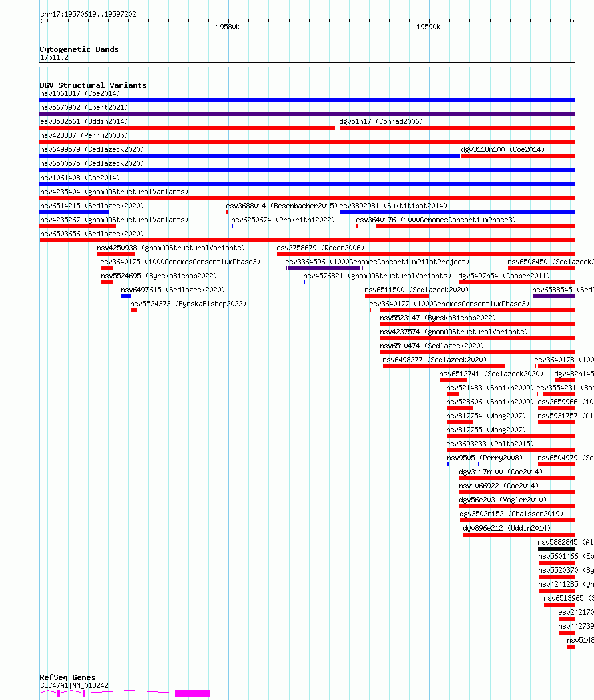Select the purple esv3364596 variant bar
Screen dimensions: 594x700
pyautogui.click(x=324, y=268)
